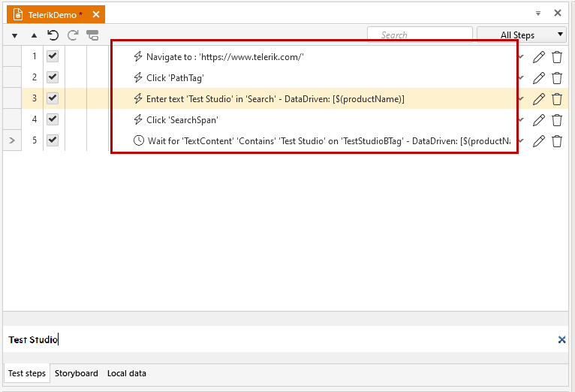Image resolution: width=575 pixels, height=392 pixels.
Task: Delete step 3 with trash icon
Action: coord(557,98)
